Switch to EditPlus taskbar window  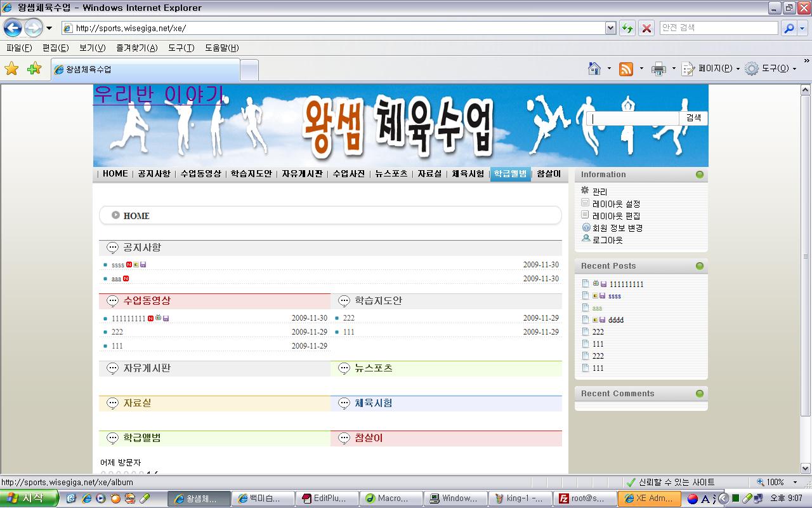(x=328, y=498)
